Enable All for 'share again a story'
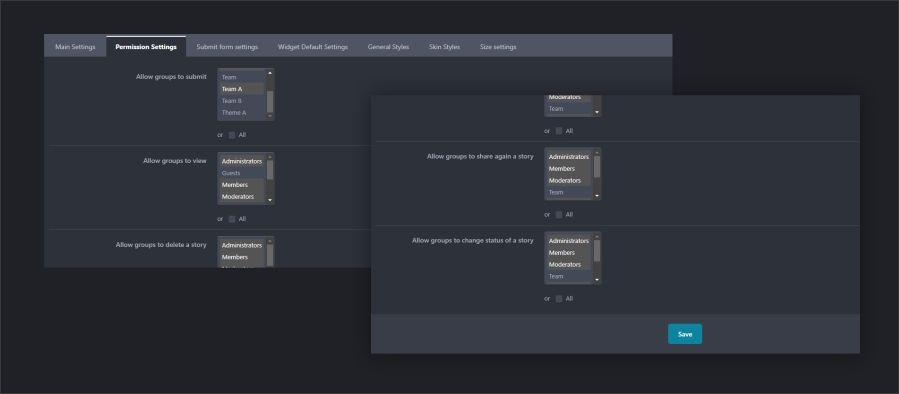The image size is (899, 394). coord(559,214)
